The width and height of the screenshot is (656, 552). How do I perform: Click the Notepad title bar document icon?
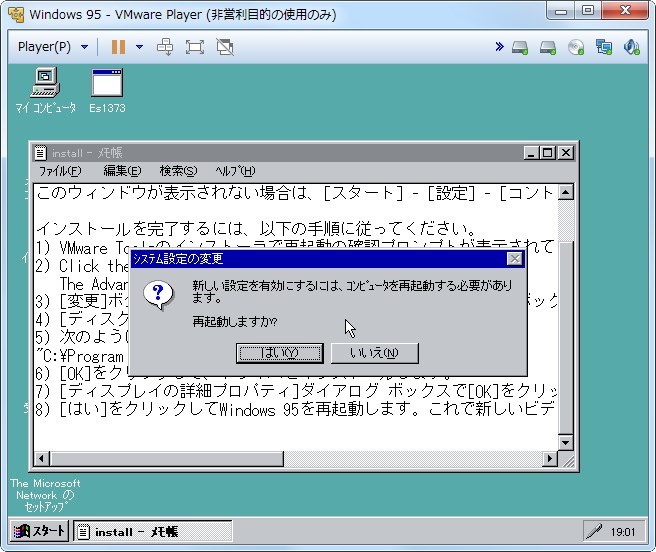pyautogui.click(x=40, y=153)
